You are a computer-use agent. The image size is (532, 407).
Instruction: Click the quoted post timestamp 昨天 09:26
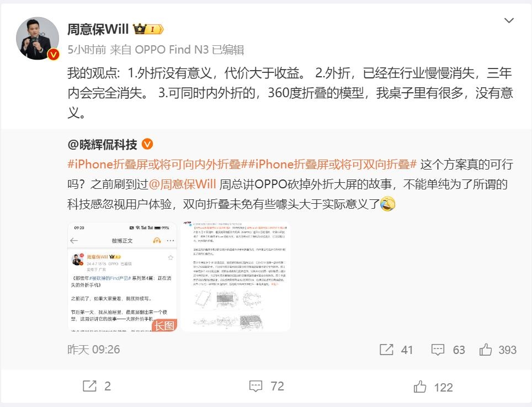[x=94, y=350]
